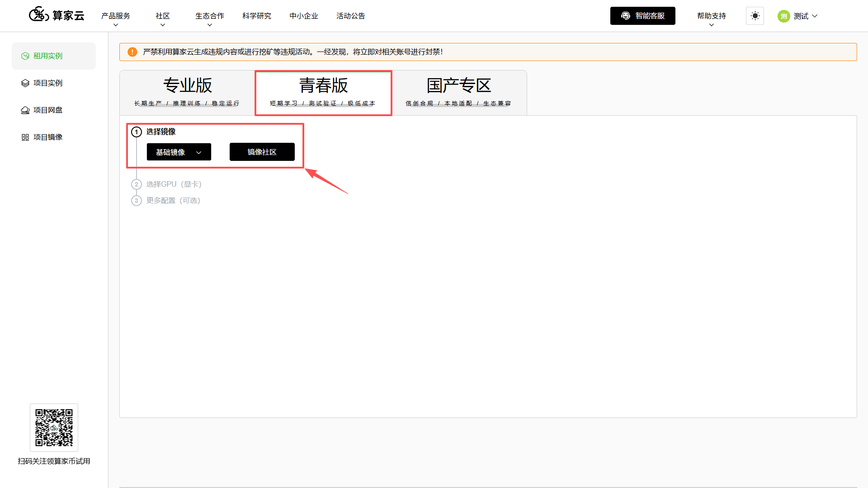
Task: Click the QR code image in sidebar
Action: point(54,427)
